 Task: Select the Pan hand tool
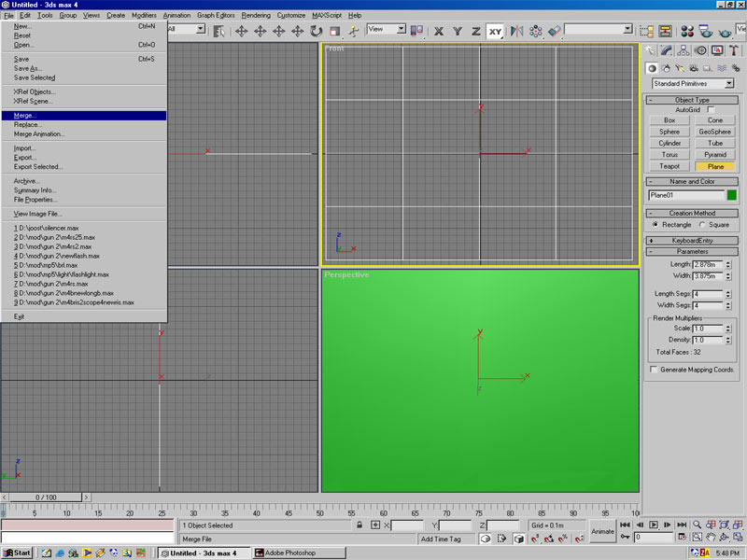[711, 538]
